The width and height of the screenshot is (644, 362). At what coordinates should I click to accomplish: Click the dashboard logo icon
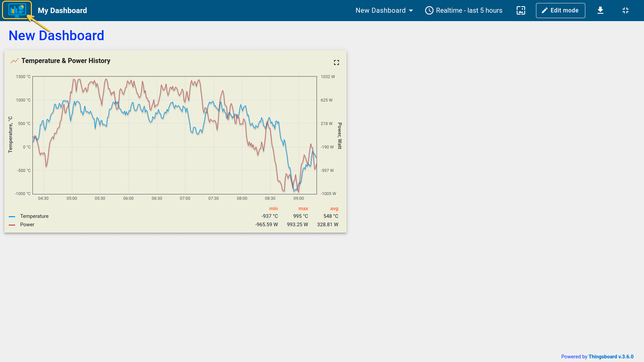click(x=17, y=10)
